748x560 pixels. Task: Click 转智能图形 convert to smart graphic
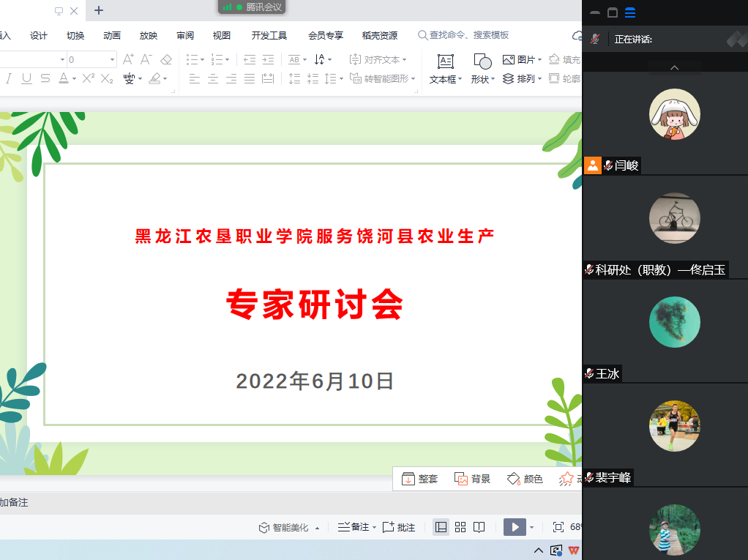[382, 78]
